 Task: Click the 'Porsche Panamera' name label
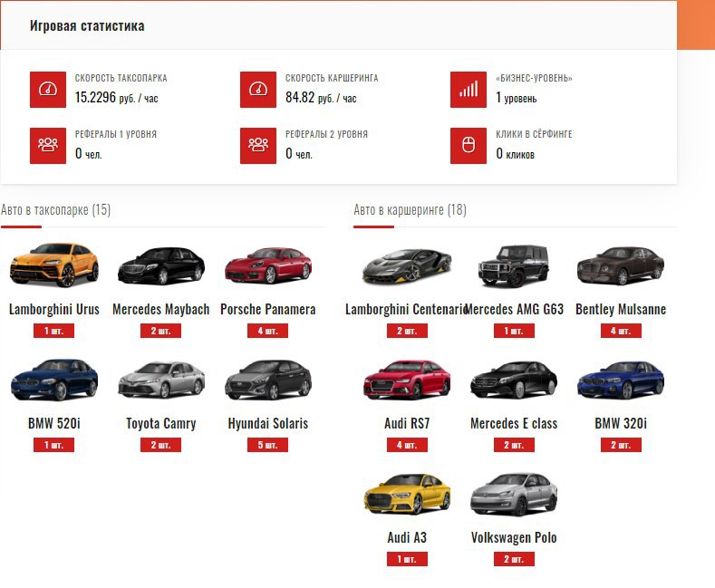[268, 310]
